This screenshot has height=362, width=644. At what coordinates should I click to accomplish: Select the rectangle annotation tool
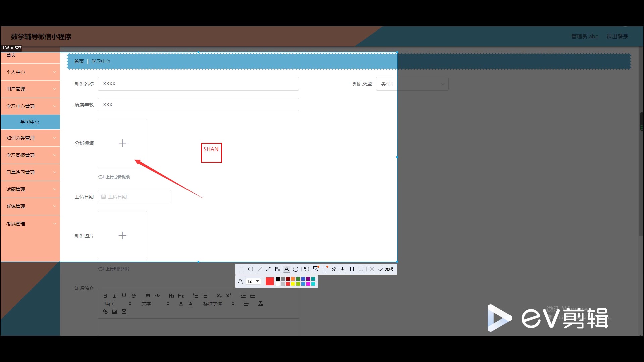coord(241,269)
